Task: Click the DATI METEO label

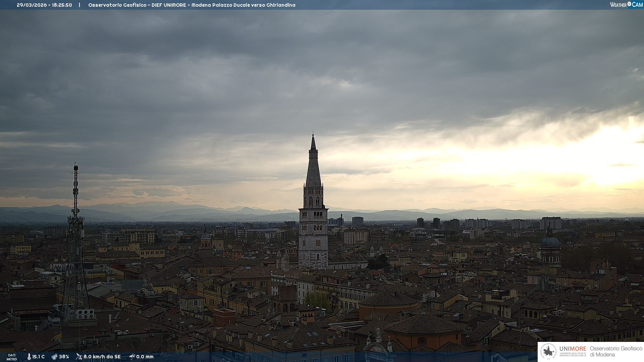Action: [12, 357]
